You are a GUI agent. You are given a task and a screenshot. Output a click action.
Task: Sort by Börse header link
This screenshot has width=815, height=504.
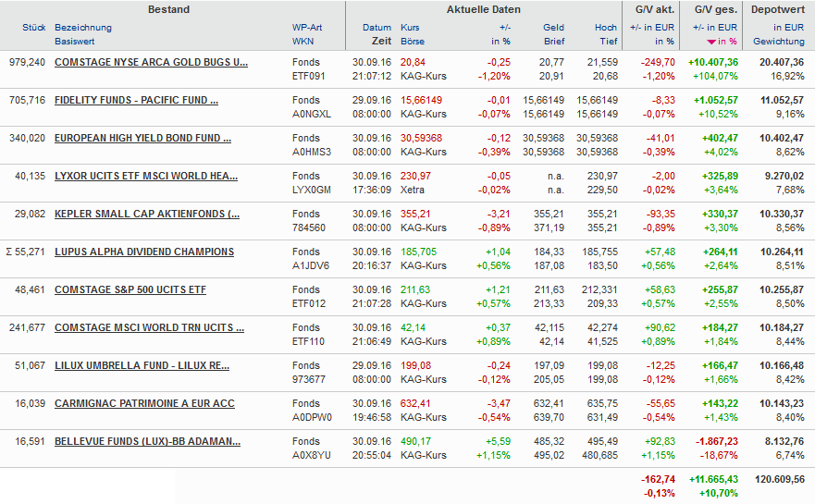413,42
